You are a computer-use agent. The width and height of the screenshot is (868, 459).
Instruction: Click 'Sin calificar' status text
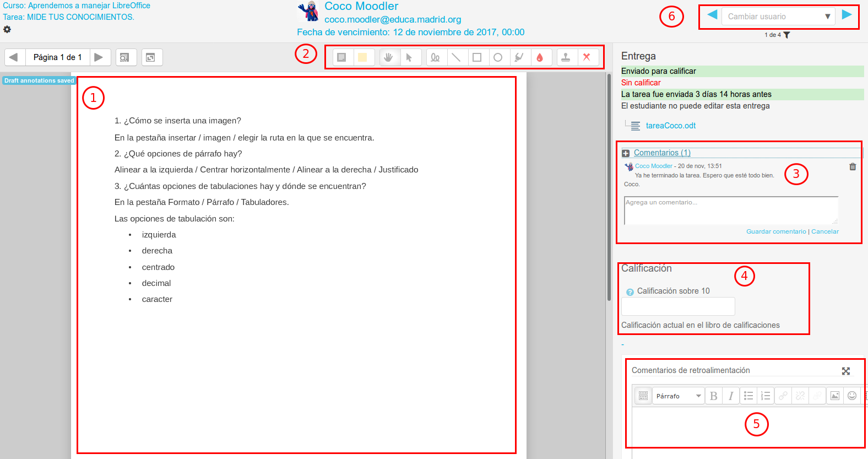[641, 83]
